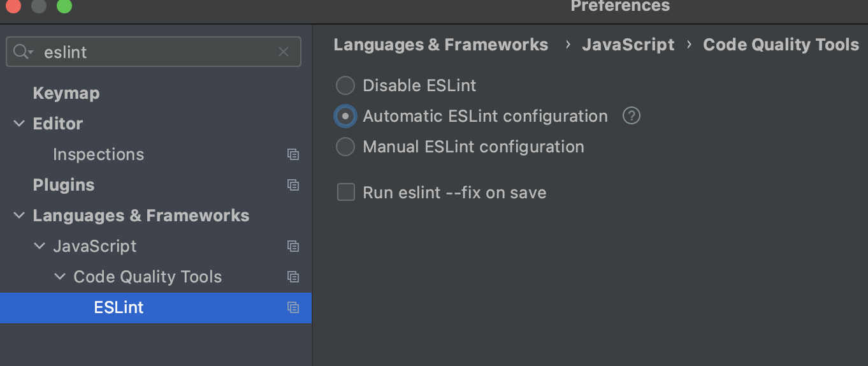
Task: Select Automatic ESLint configuration radio button
Action: 345,116
